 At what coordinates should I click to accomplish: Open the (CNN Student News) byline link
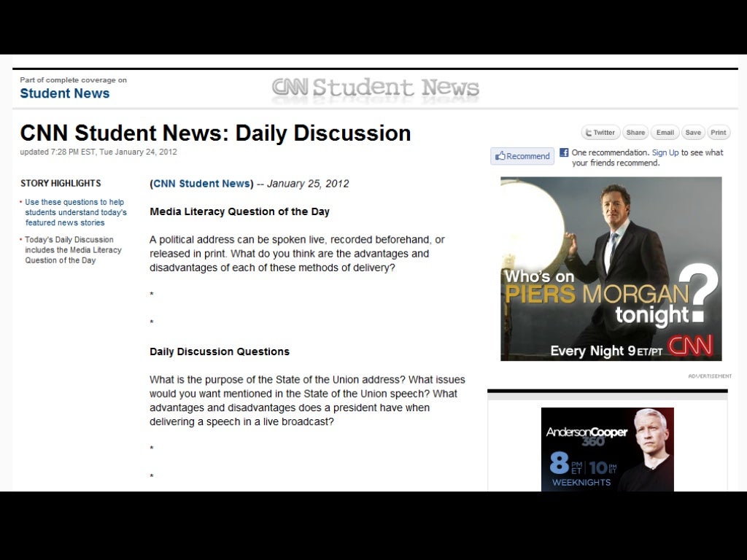point(201,184)
